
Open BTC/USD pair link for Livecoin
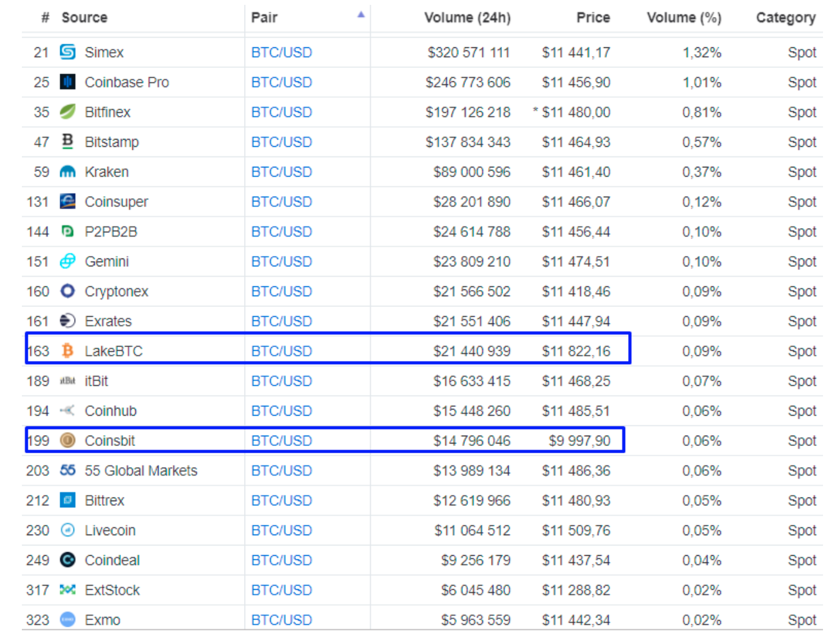pos(282,530)
